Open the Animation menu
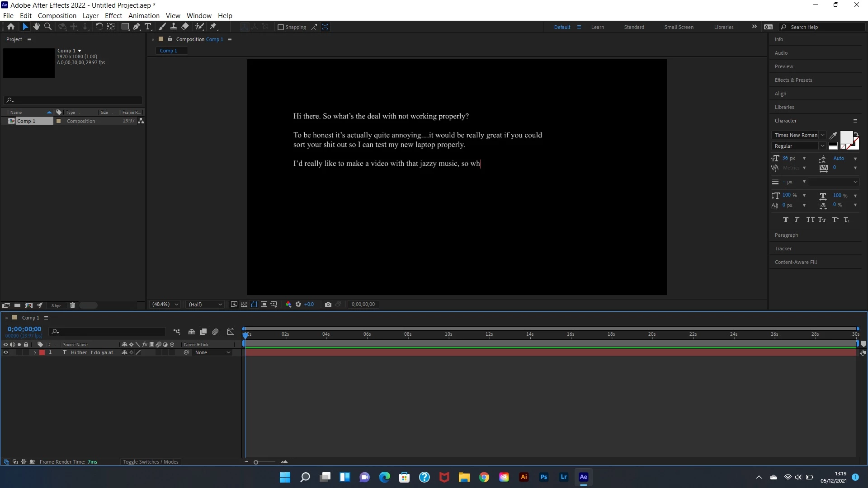868x488 pixels. click(144, 15)
